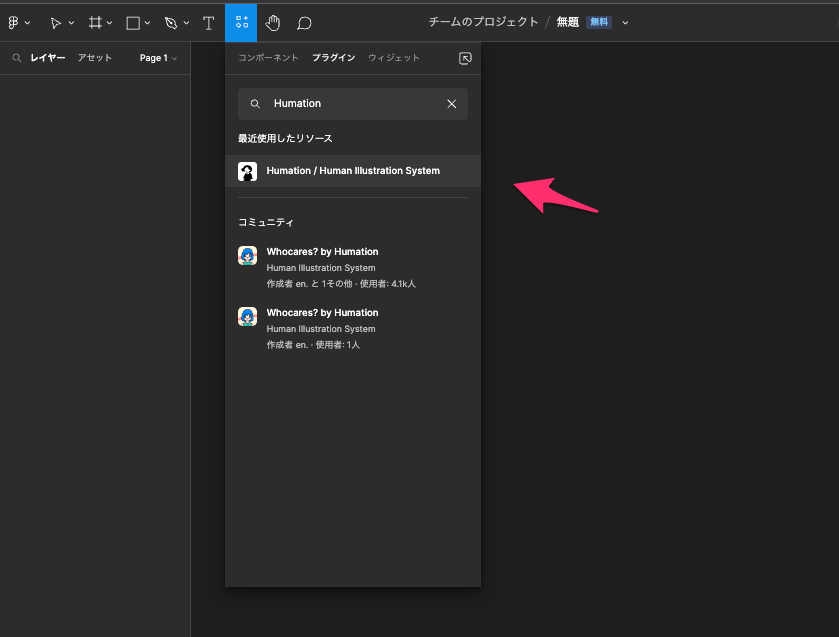Open the Figma main menu icon

pyautogui.click(x=13, y=22)
